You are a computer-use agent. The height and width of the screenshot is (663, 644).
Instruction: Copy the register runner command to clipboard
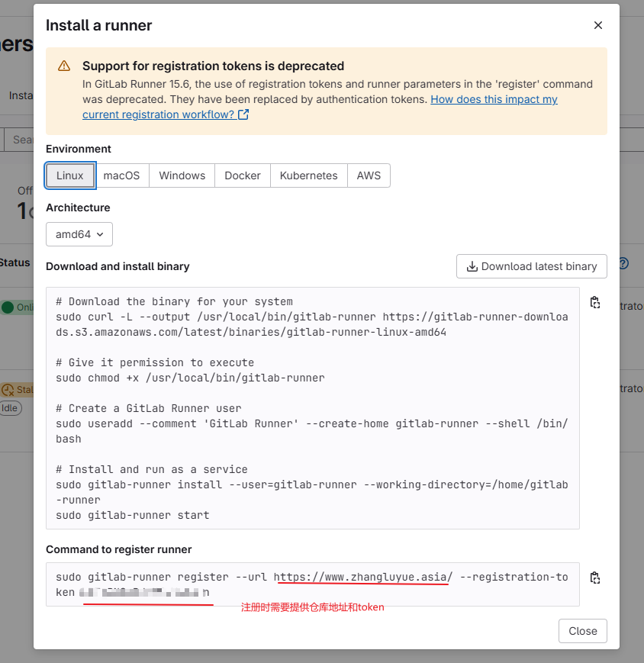595,578
